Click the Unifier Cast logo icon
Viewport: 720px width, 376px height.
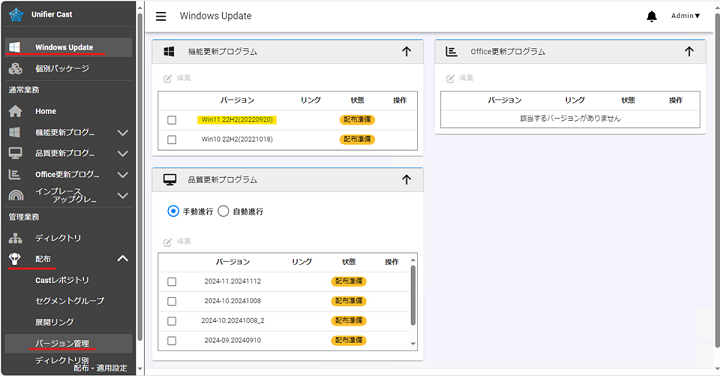click(x=16, y=15)
